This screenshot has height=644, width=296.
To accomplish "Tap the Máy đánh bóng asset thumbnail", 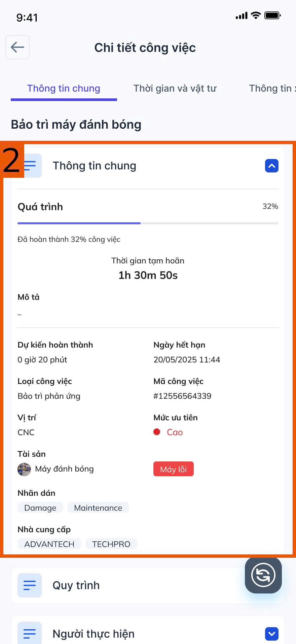I will pos(24,469).
